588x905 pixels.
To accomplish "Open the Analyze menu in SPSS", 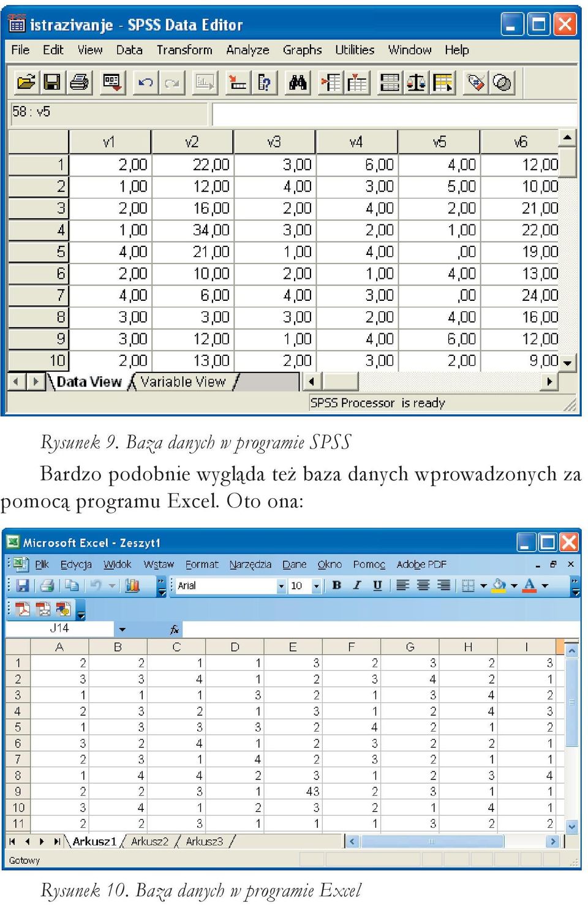I will pos(247,50).
